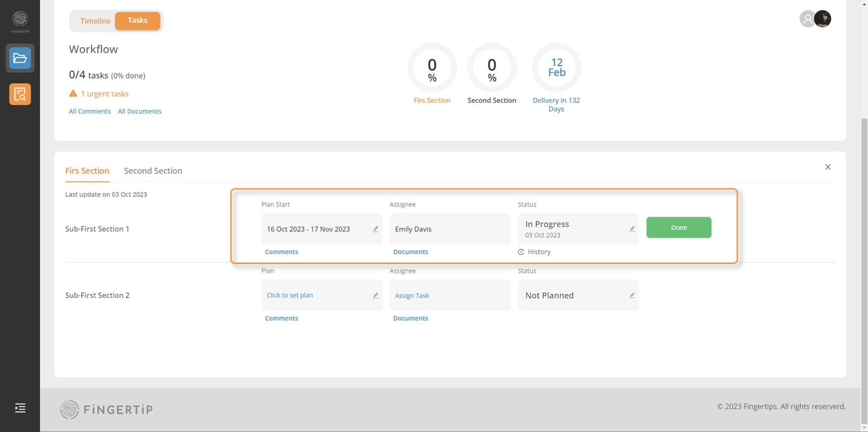Click the Fingertip logo at top left
The height and width of the screenshot is (432, 868).
point(20,20)
